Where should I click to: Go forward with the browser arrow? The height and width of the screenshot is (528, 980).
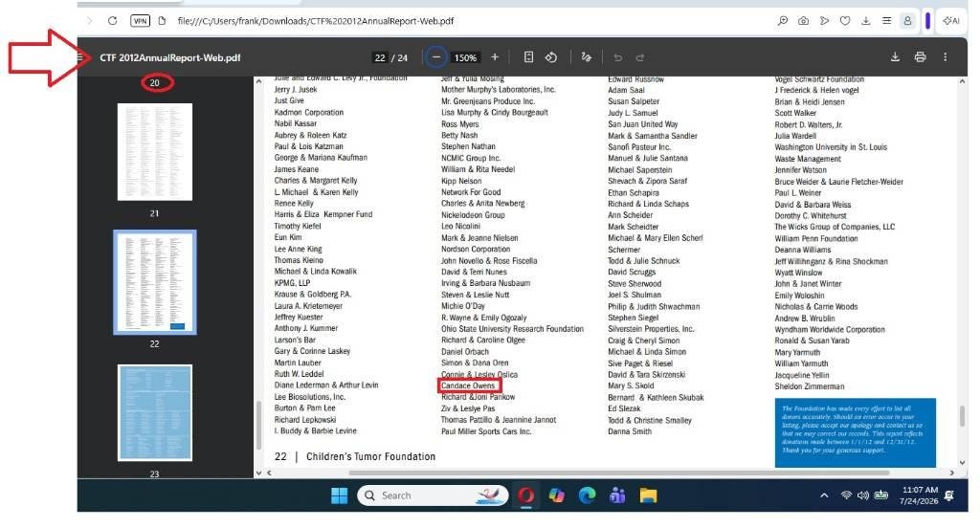(x=89, y=21)
